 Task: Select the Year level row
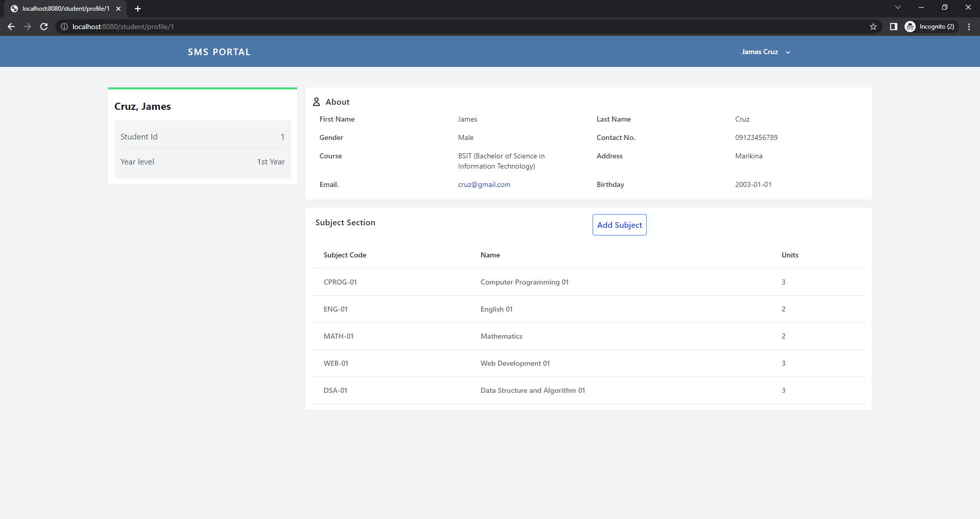(x=202, y=161)
